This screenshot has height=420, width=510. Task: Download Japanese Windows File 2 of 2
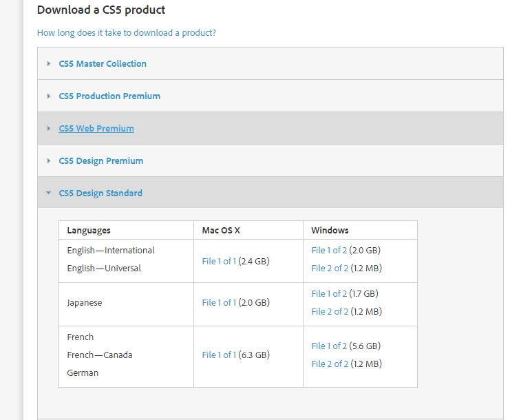coord(330,311)
